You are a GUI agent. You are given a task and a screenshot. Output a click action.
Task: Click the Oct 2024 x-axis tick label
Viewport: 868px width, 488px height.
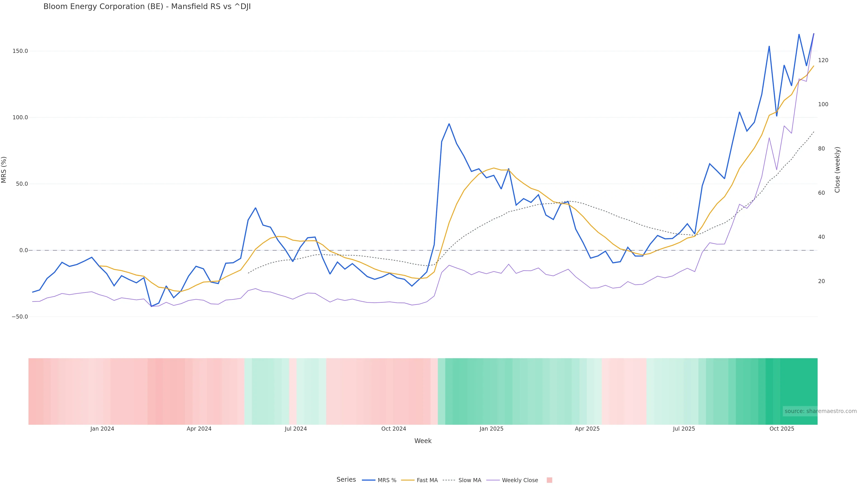click(394, 429)
